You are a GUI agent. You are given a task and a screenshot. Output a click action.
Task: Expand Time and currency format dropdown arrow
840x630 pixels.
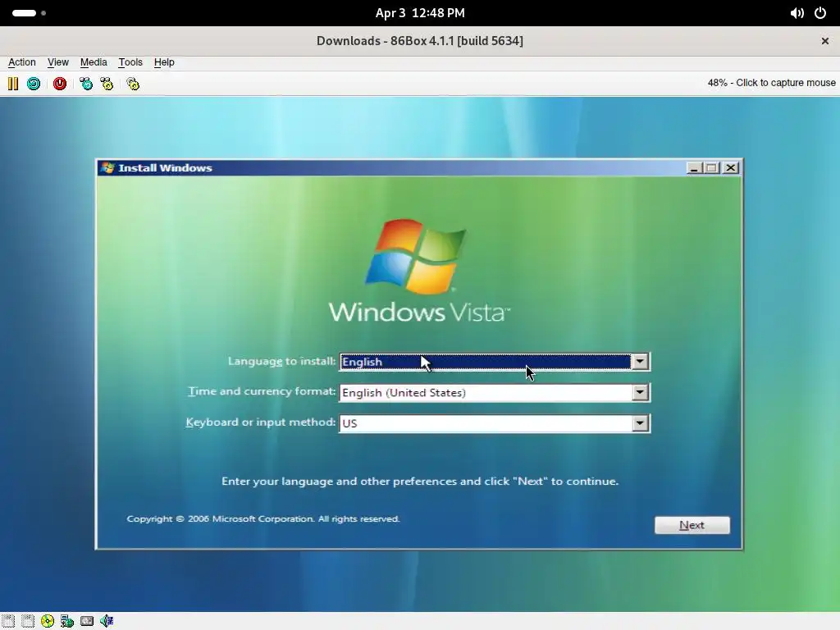click(640, 392)
